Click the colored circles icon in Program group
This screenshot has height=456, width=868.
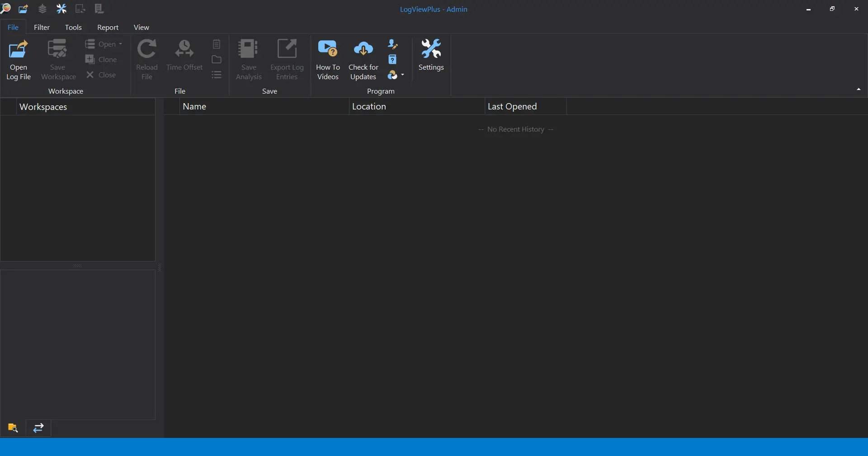(x=392, y=75)
